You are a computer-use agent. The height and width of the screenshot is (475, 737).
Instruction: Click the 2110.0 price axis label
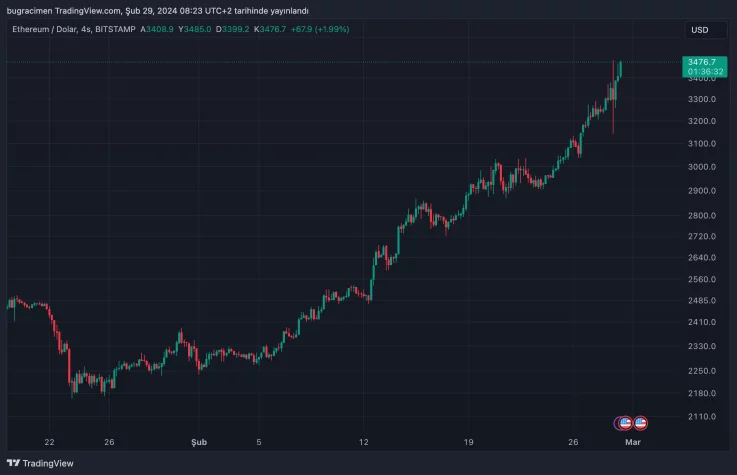(702, 417)
